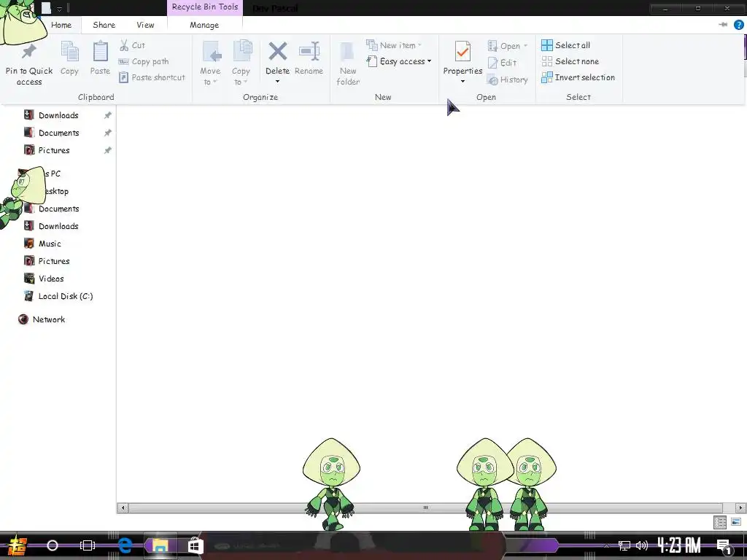Click the History command

tap(508, 79)
